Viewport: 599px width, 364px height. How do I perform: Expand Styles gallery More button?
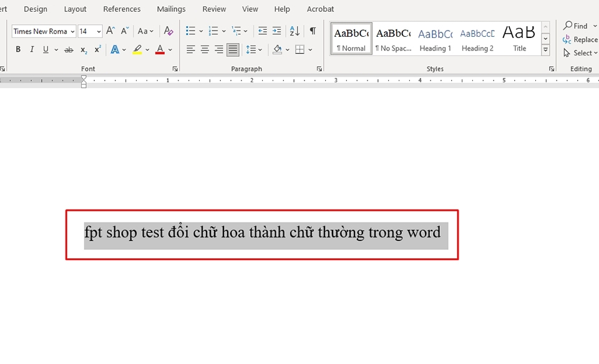point(545,50)
